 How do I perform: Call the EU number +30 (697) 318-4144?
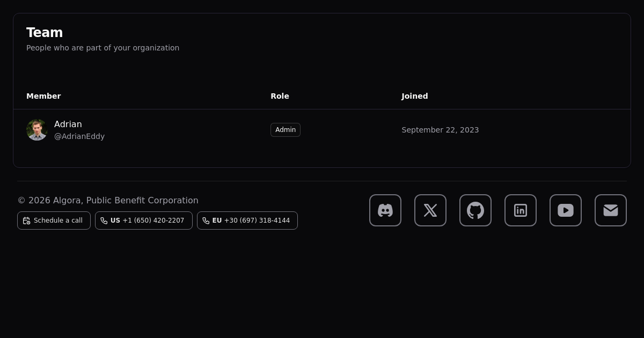(x=247, y=221)
